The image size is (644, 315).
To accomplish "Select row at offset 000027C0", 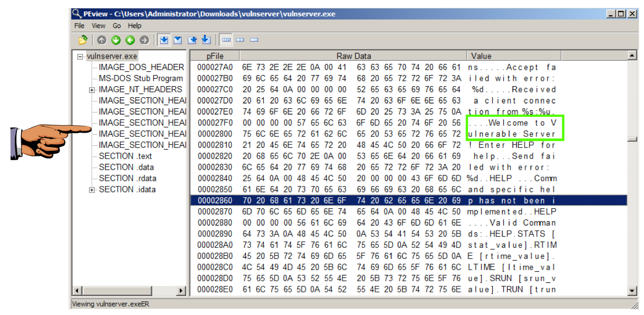I will point(408,89).
